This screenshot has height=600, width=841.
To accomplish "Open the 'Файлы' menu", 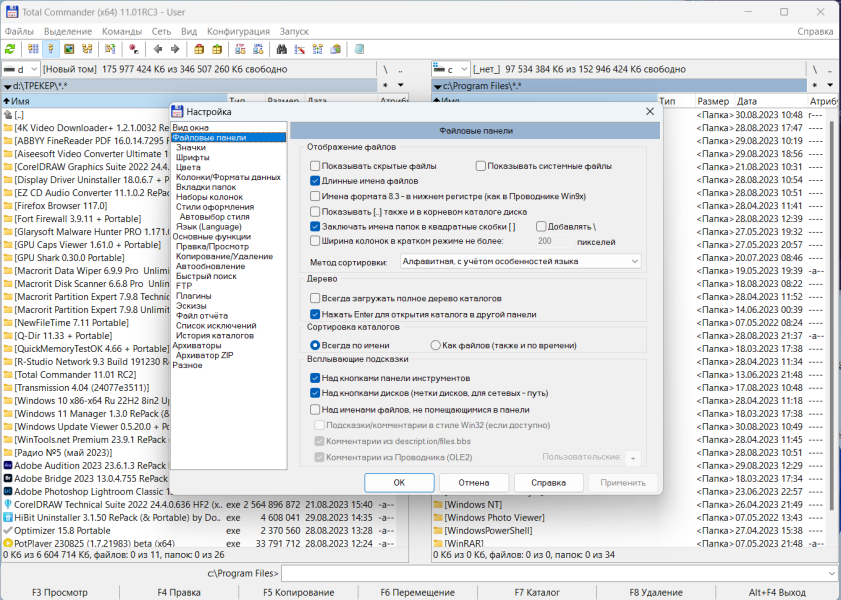I will (19, 31).
